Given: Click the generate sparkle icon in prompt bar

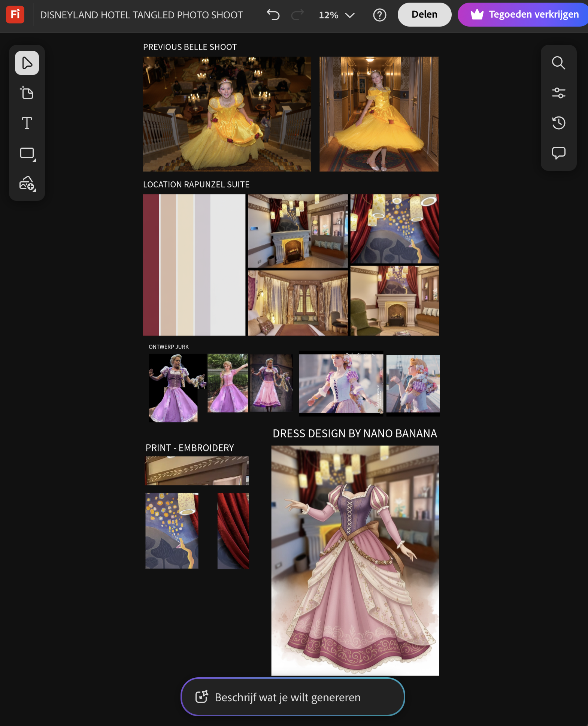Looking at the screenshot, I should tap(201, 697).
